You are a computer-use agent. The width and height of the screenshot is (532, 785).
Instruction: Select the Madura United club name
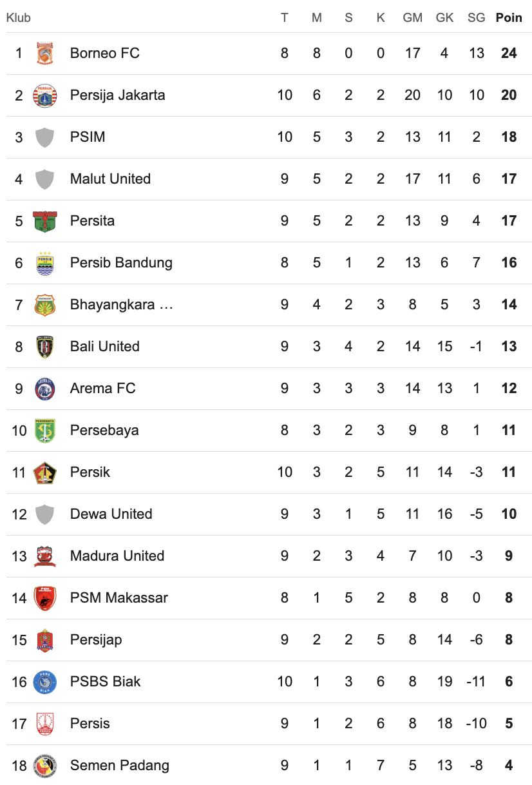(117, 556)
